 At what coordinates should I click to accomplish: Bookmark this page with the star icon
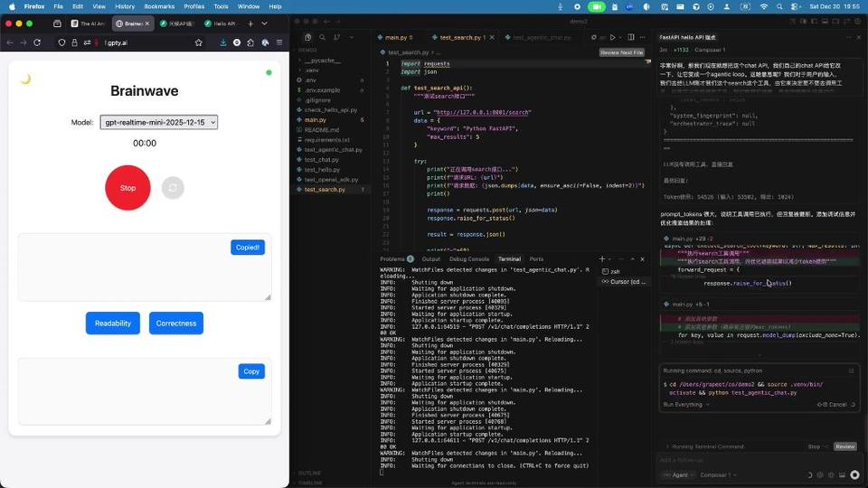tap(199, 42)
